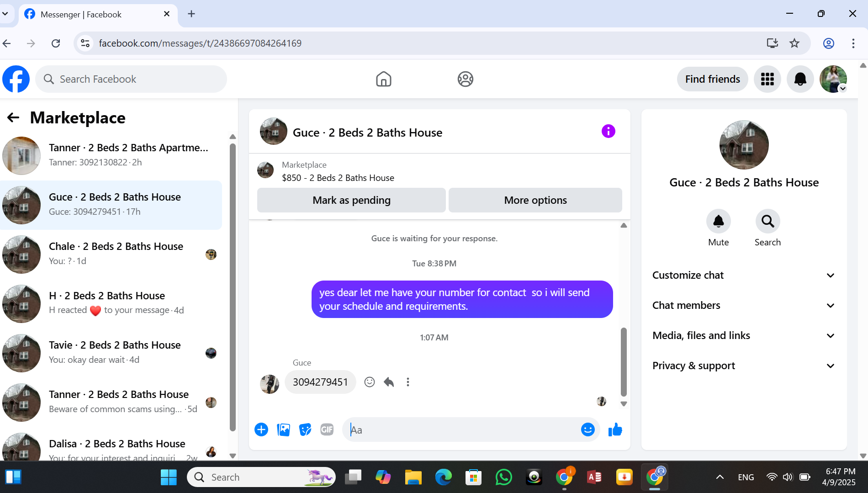Image resolution: width=868 pixels, height=493 pixels.
Task: Expand Chat members section
Action: coord(744,306)
